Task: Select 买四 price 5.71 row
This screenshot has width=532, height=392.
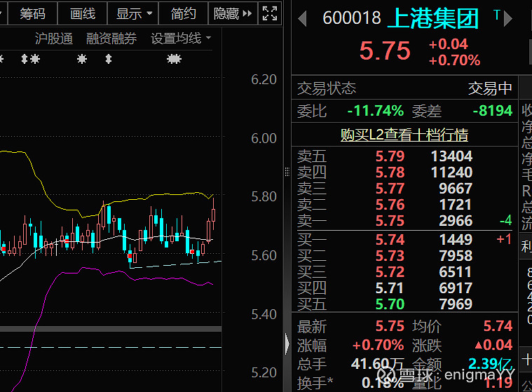Action: pos(404,288)
